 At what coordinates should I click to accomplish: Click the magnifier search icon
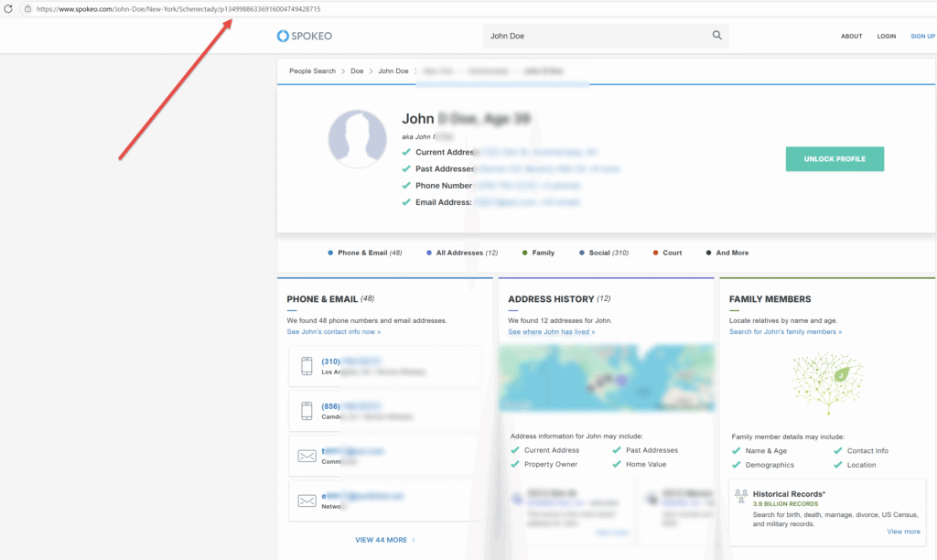click(717, 36)
